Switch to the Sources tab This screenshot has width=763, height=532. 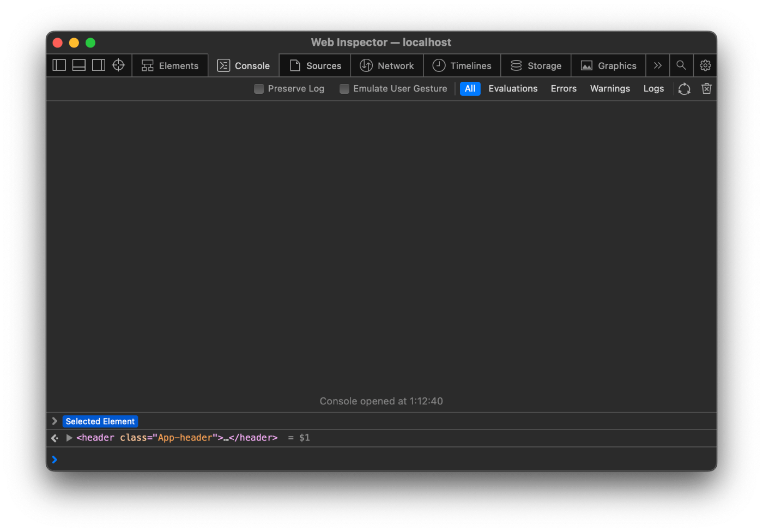pyautogui.click(x=314, y=65)
